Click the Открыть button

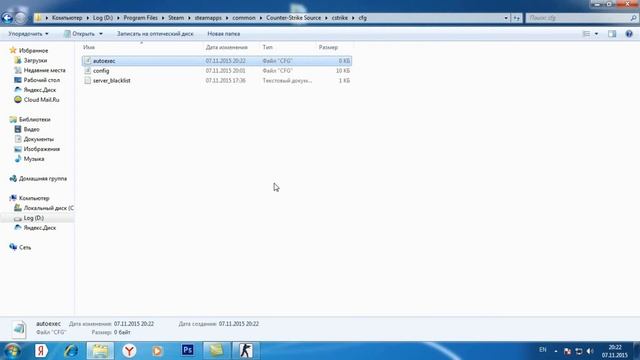[x=79, y=34]
